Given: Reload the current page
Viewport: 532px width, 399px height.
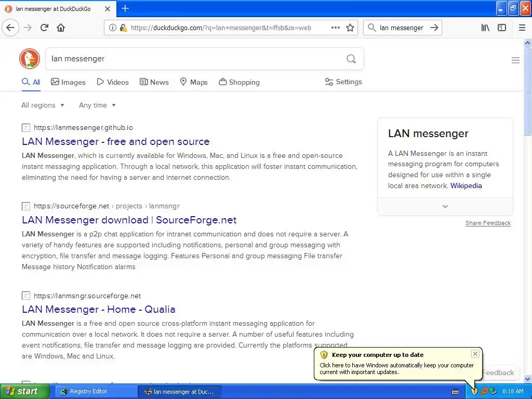Looking at the screenshot, I should pos(45,28).
